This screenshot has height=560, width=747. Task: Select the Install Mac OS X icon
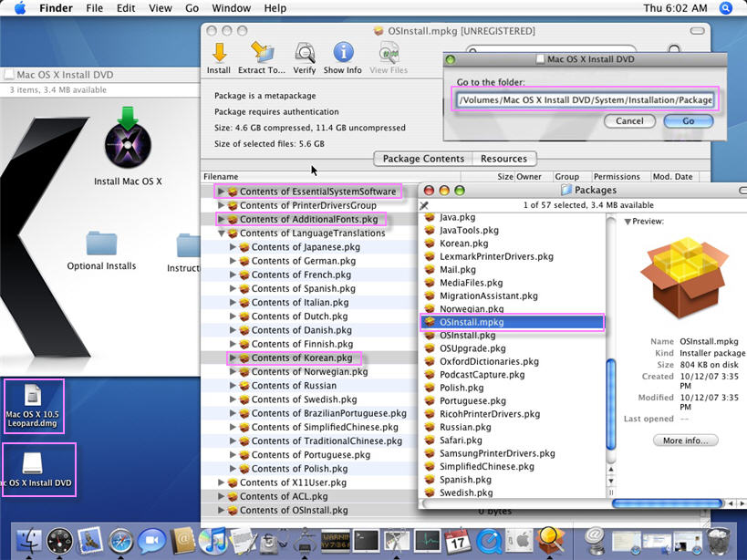coord(128,146)
